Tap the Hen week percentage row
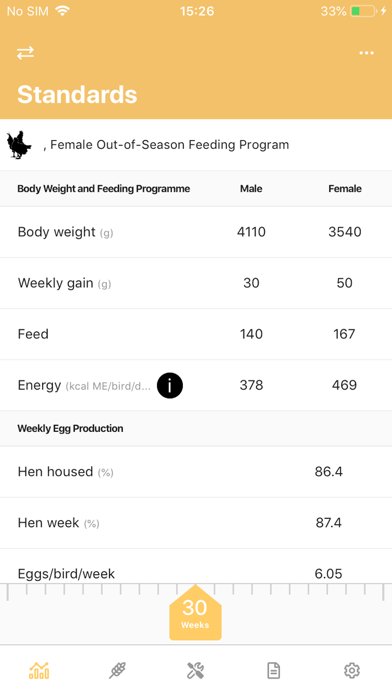 coord(196,523)
